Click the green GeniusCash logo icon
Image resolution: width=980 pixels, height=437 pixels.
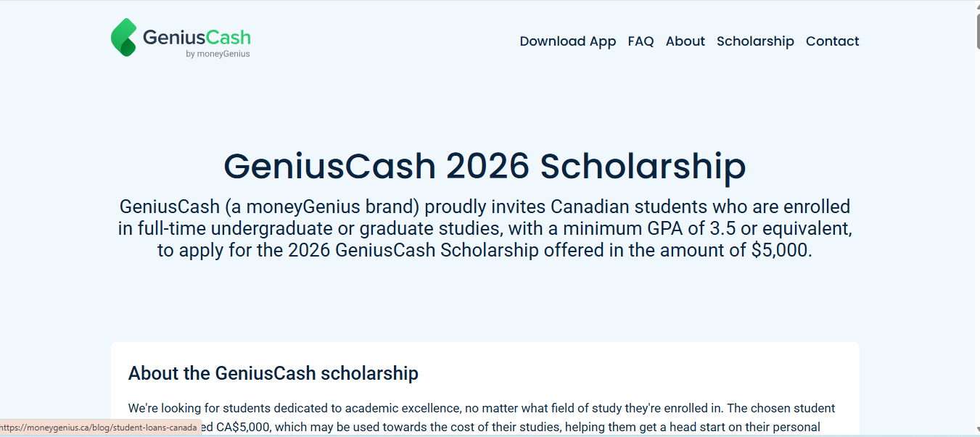point(123,36)
